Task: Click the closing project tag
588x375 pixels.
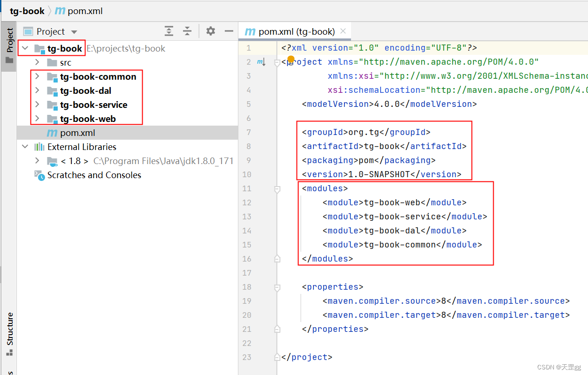Action: (x=307, y=357)
